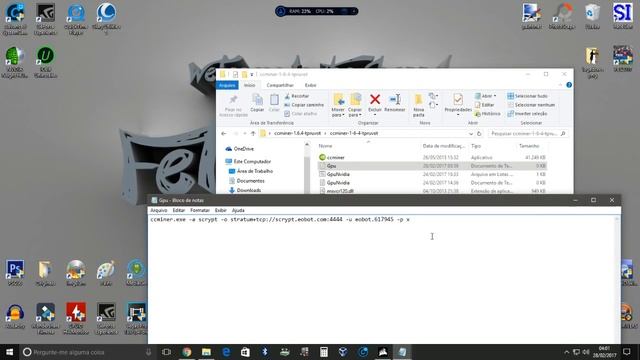Image resolution: width=640 pixels, height=360 pixels.
Task: Click Selecionar tudo
Action: pos(527,96)
